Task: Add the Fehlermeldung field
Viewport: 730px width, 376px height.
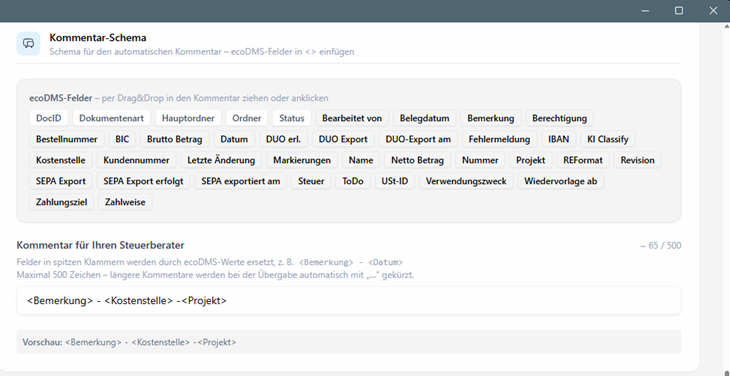Action: click(x=499, y=139)
